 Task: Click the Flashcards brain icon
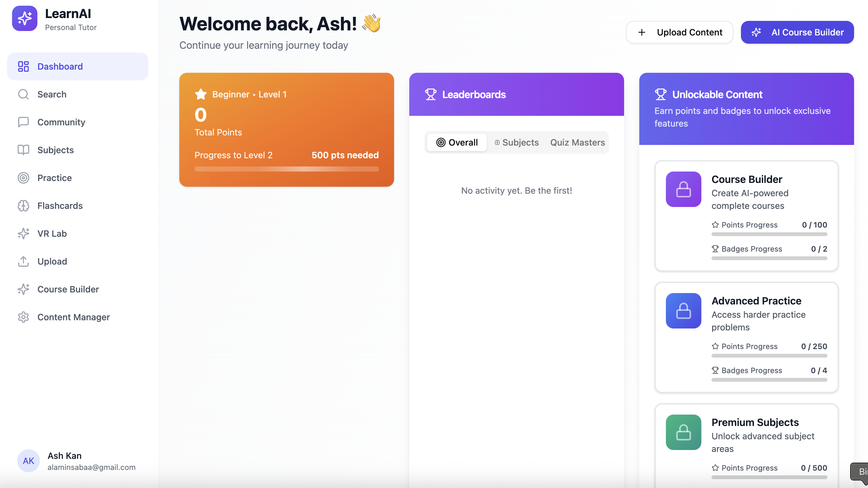[23, 206]
